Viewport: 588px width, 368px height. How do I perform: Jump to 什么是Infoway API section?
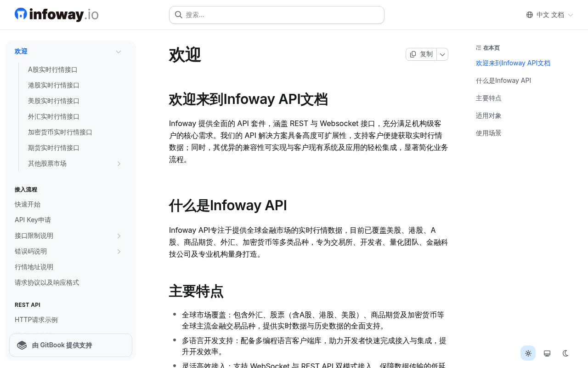503,81
